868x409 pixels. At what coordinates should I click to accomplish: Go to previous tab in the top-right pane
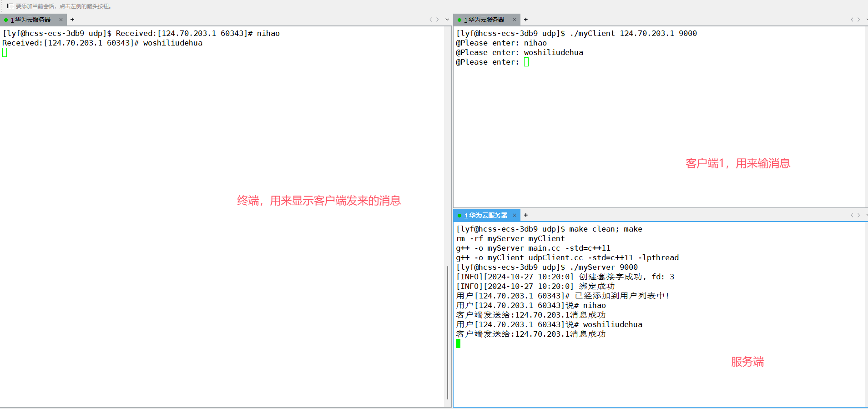852,20
